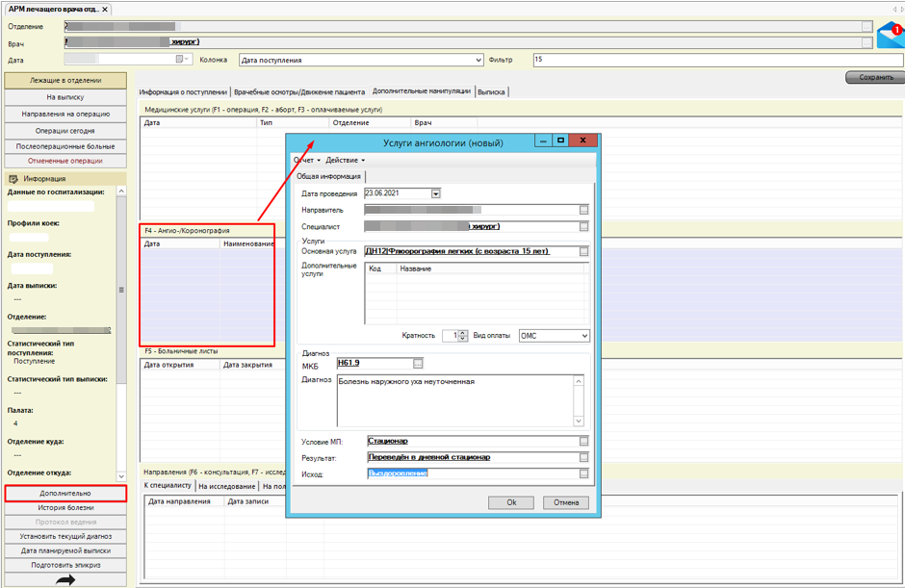Viewport: 905px width, 588px height.
Task: Click the Информация panel scrollbar up arrow
Action: point(121,191)
